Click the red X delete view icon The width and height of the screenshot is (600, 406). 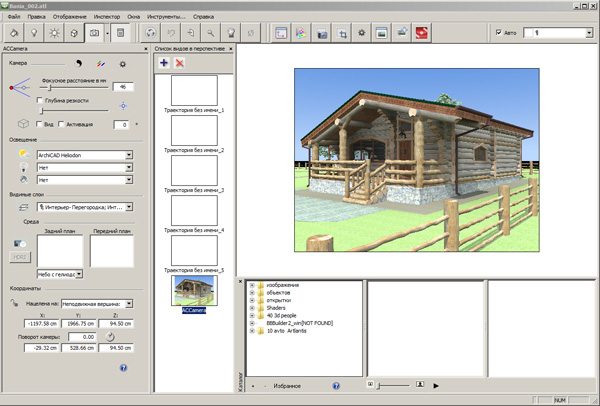tap(180, 62)
